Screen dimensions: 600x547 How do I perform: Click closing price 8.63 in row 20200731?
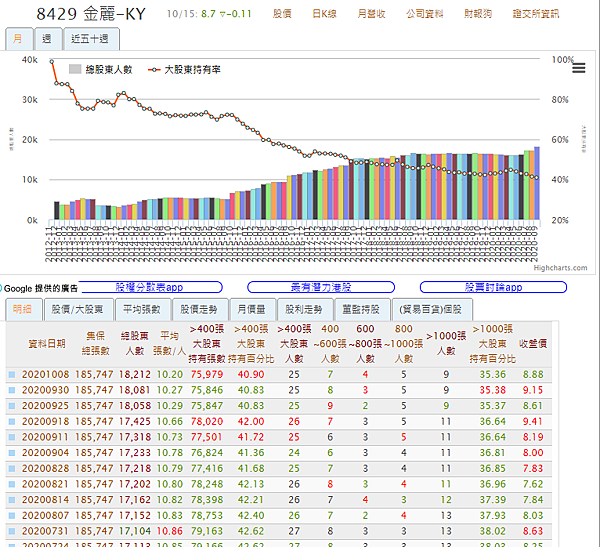[x=533, y=531]
